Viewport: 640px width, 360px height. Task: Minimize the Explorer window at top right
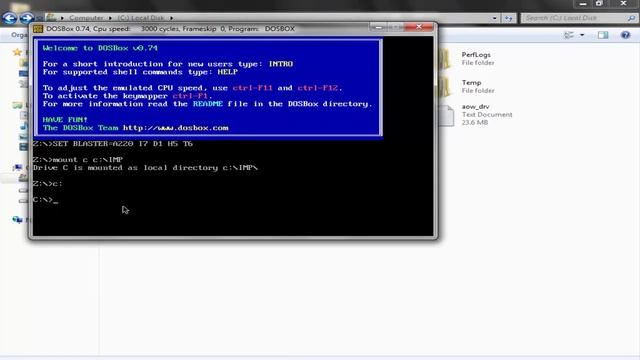coord(583,4)
